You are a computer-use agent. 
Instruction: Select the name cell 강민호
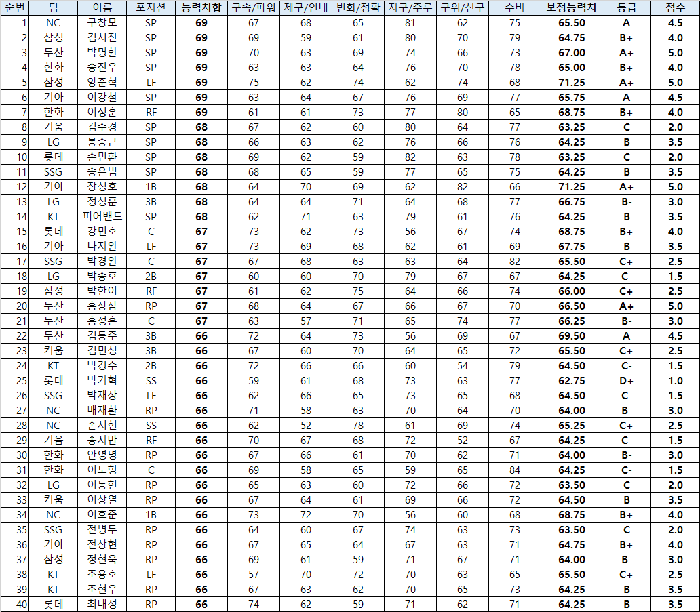pos(102,232)
